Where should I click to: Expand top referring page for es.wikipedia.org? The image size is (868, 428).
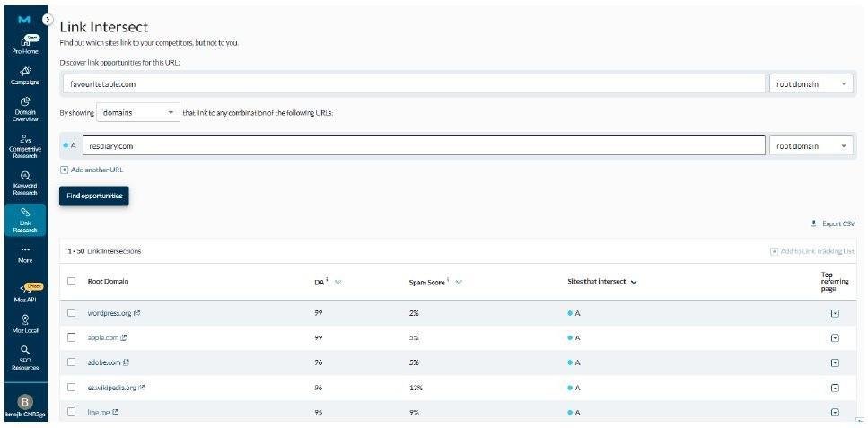836,388
